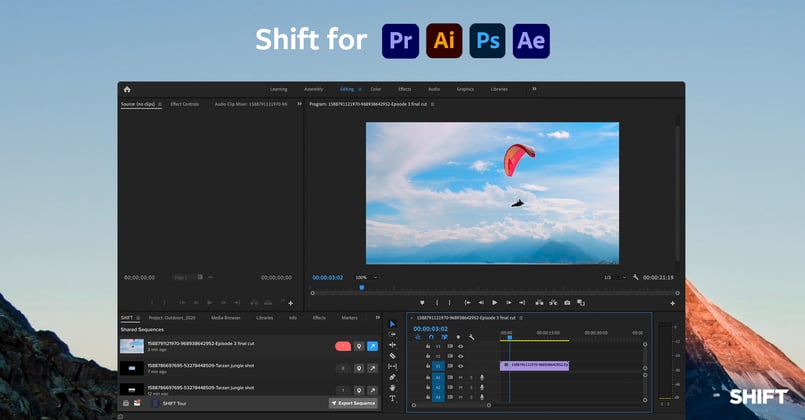Select the Ripple Edit tool
This screenshot has height=420, width=805.
click(392, 345)
